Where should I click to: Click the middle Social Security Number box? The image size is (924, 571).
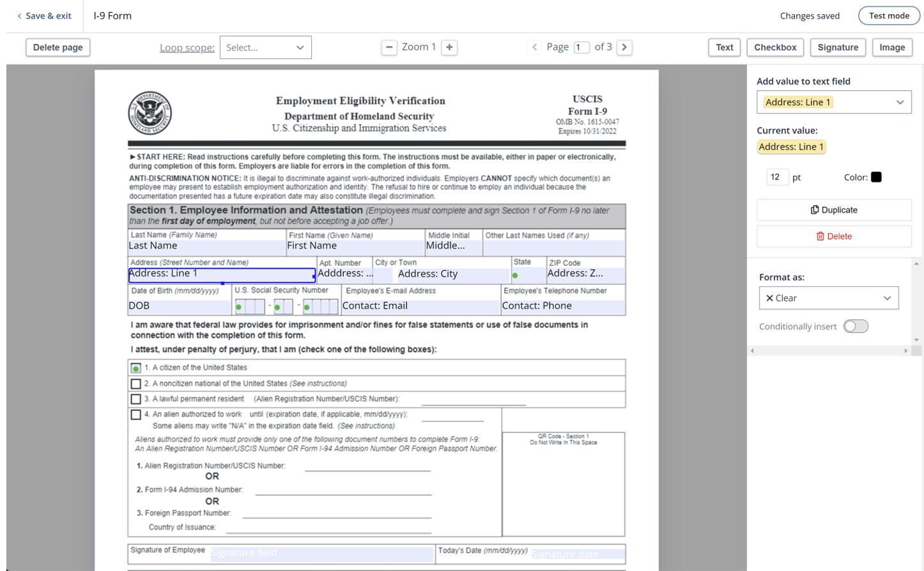(x=283, y=307)
